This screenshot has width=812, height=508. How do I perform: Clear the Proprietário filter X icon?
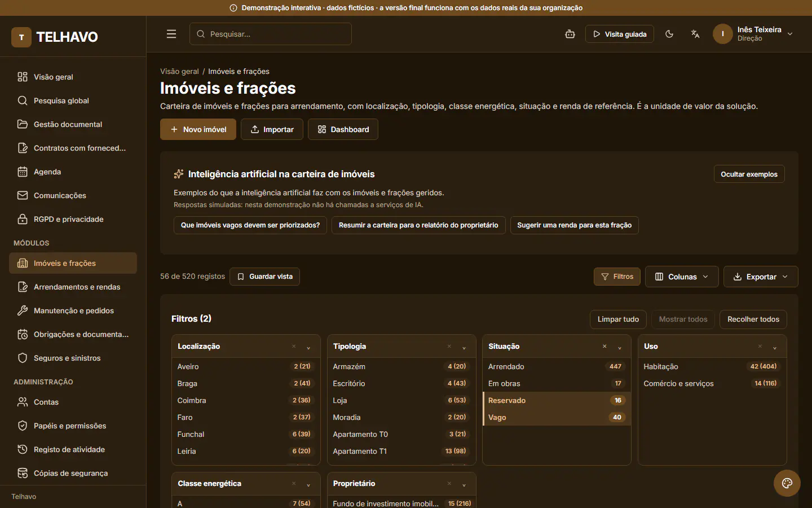click(x=449, y=484)
